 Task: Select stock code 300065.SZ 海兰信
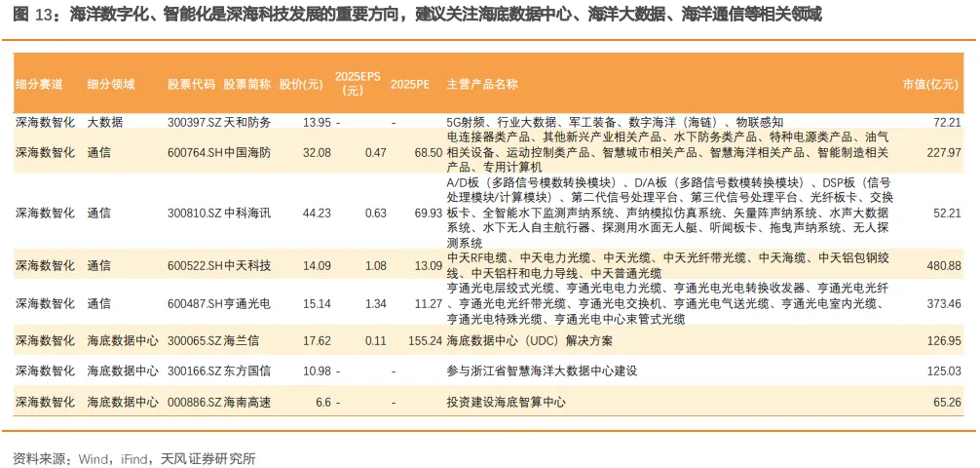click(x=213, y=341)
